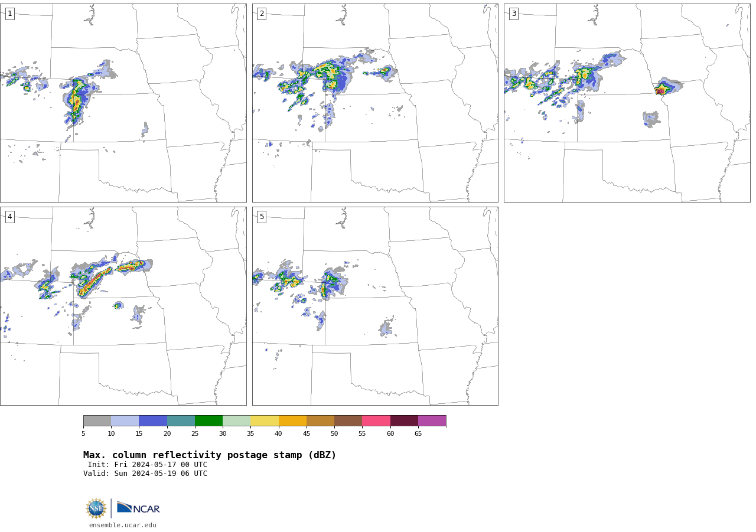
Task: Click the Init: Fri 2024-05-17 00 UTC text
Action: (x=148, y=465)
